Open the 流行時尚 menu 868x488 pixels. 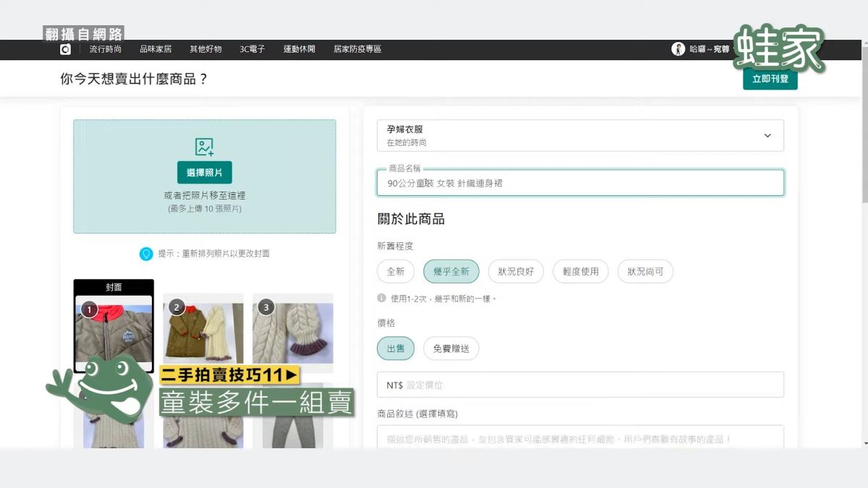coord(106,49)
